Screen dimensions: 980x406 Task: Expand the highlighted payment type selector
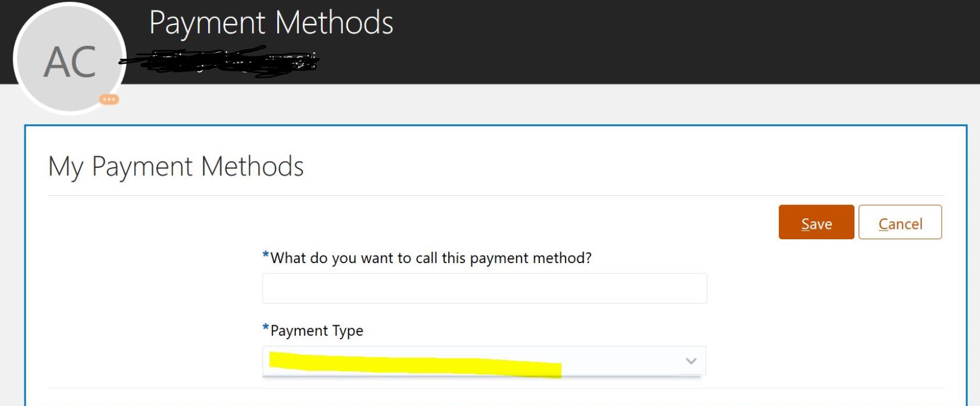pyautogui.click(x=484, y=361)
